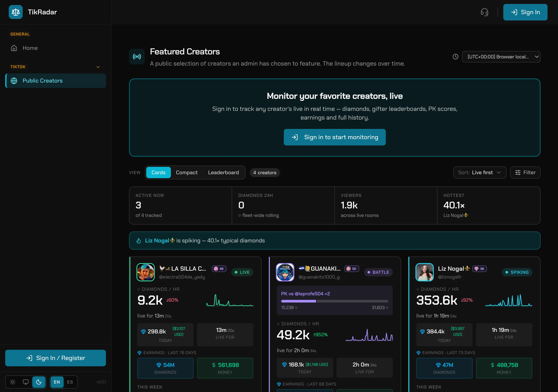This screenshot has height=392, width=558.
Task: Click the "@liznogalh" handle text
Action: (449, 277)
